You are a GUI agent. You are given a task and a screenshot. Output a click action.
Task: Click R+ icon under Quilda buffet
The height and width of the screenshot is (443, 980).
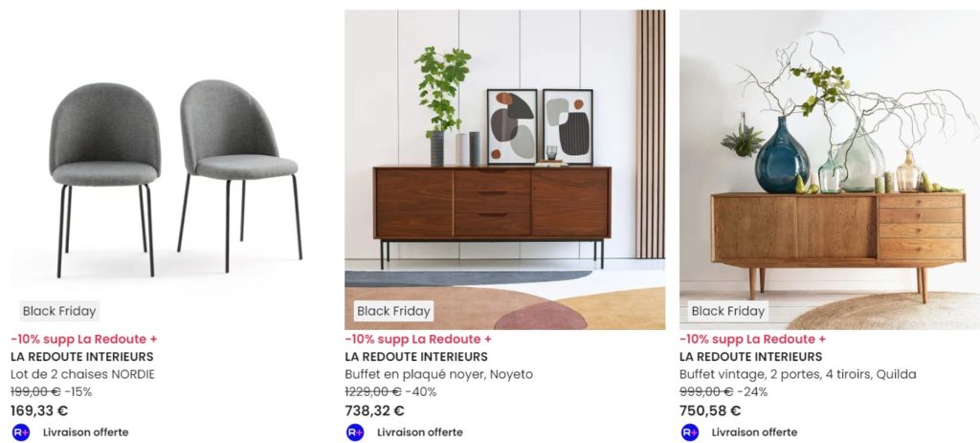[689, 432]
